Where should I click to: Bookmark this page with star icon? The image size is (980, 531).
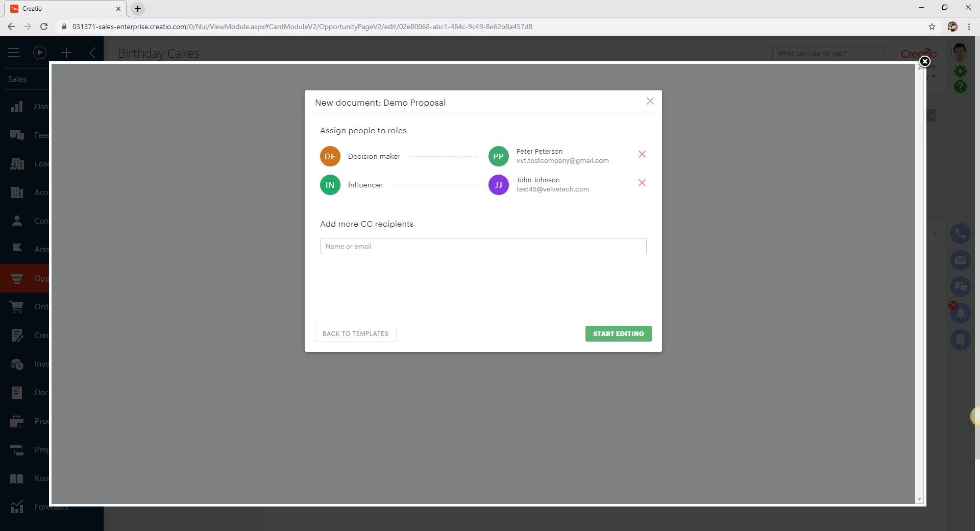coord(932,27)
